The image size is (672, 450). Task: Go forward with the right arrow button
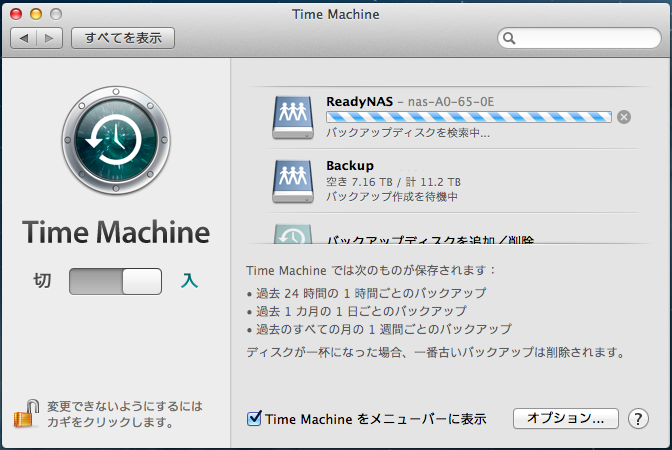(x=51, y=38)
